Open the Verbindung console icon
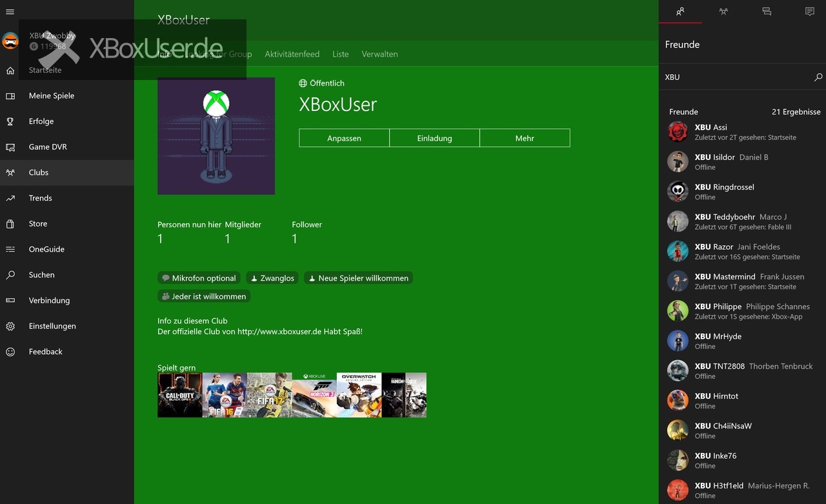Screen dimensions: 826x504 (10, 301)
